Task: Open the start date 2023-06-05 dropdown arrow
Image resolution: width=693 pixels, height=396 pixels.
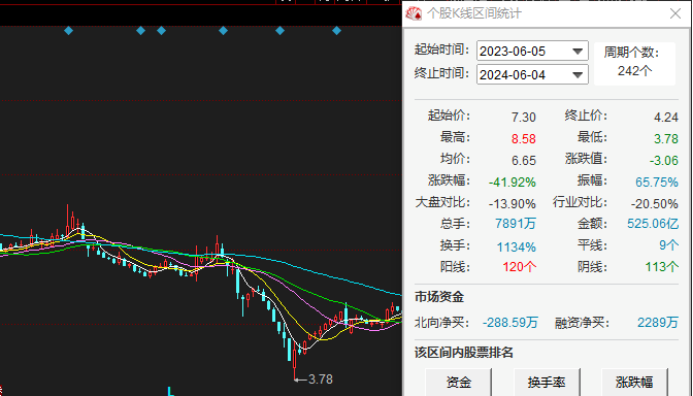Action: pos(577,51)
